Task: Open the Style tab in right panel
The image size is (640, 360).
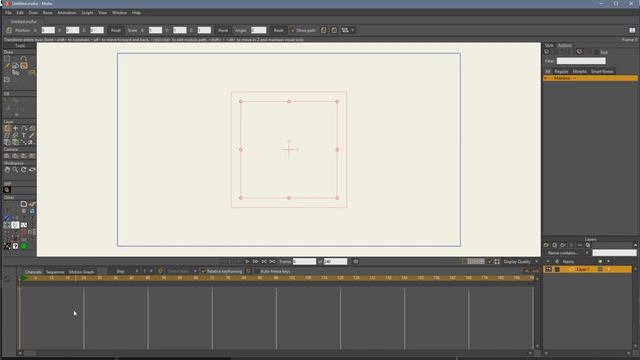Action: pos(549,46)
